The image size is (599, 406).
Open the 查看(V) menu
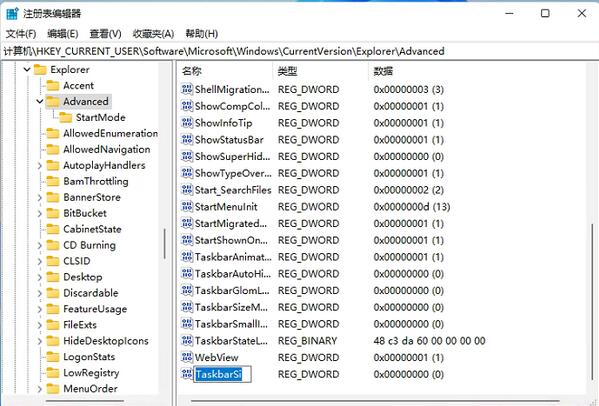pyautogui.click(x=105, y=34)
